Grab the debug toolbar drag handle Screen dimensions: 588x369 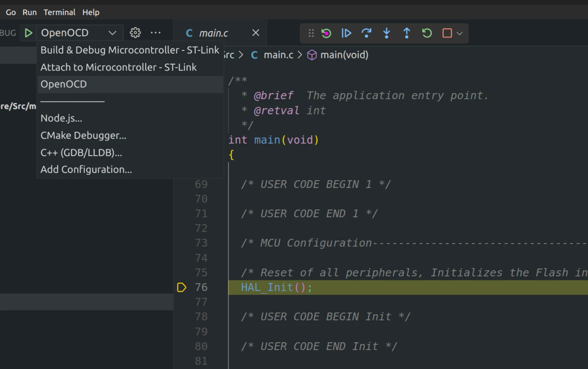click(x=311, y=33)
